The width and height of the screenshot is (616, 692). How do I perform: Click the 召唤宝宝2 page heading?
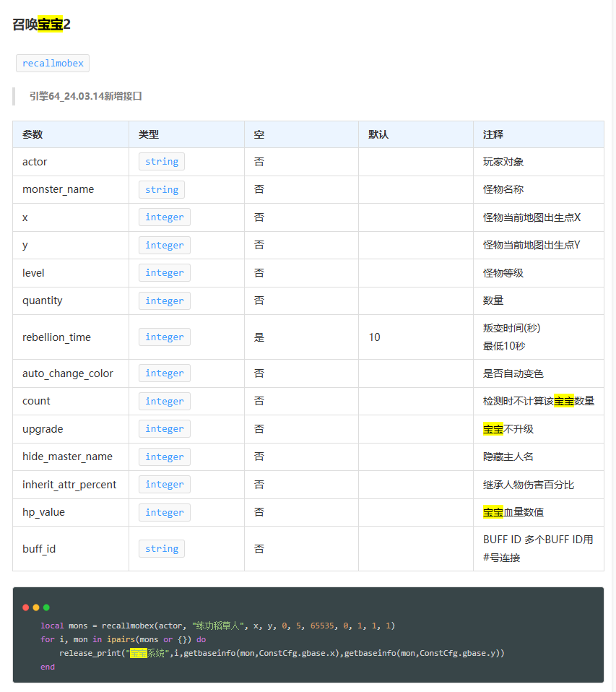coord(41,25)
